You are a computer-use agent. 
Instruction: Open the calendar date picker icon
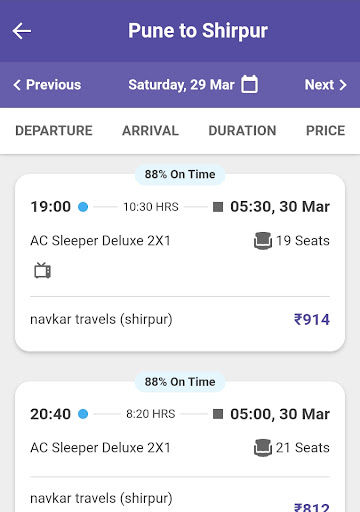click(249, 84)
